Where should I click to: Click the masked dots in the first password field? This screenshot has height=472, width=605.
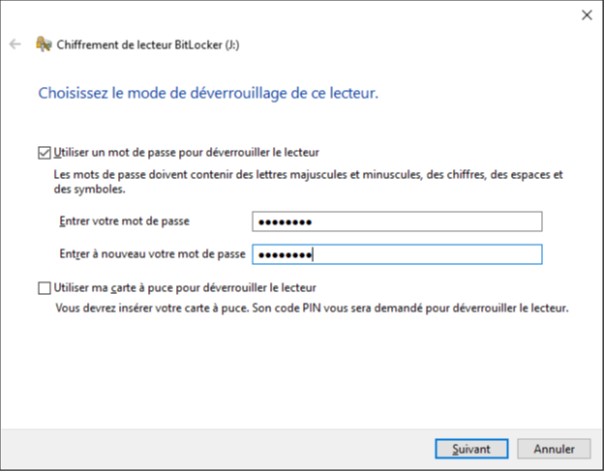(285, 222)
